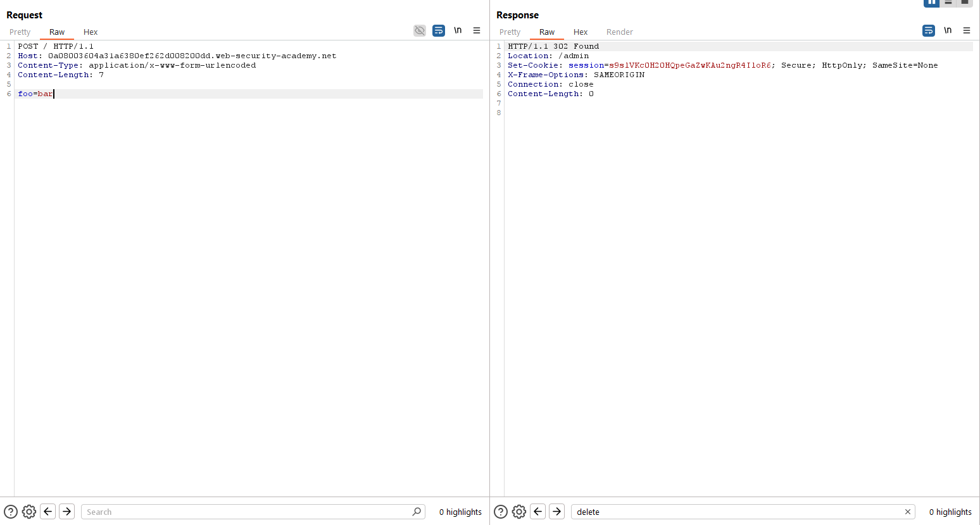The image size is (980, 525).
Task: Open the Response Render tab
Action: tap(619, 32)
